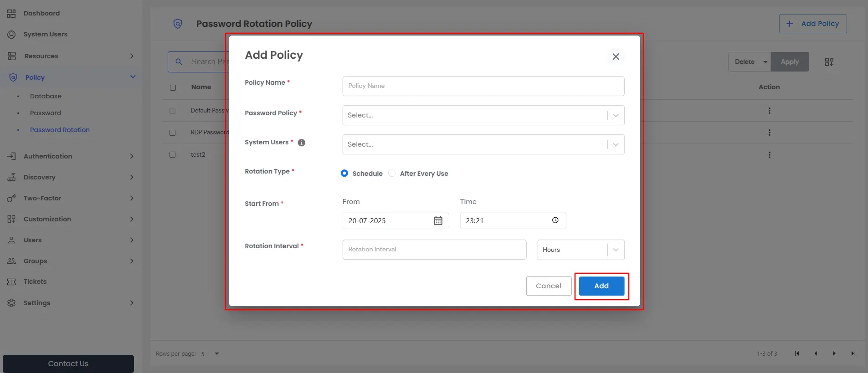Click the Policy Name input field
This screenshot has height=373, width=868.
coord(483,86)
